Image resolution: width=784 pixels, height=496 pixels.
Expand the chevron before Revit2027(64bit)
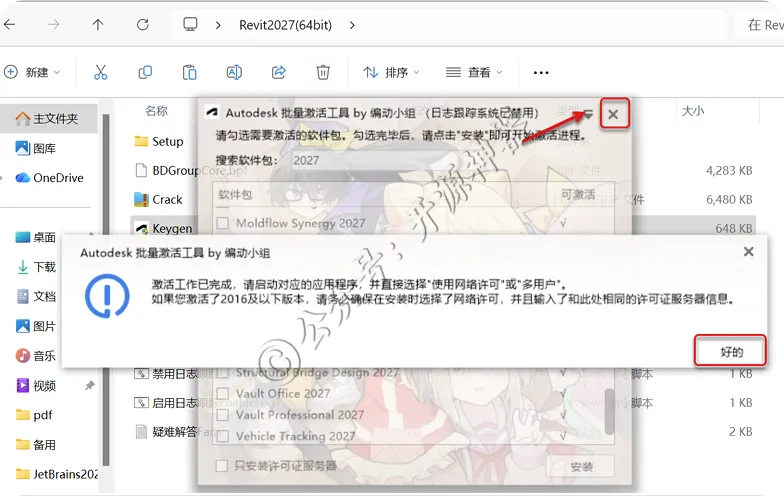(x=218, y=25)
